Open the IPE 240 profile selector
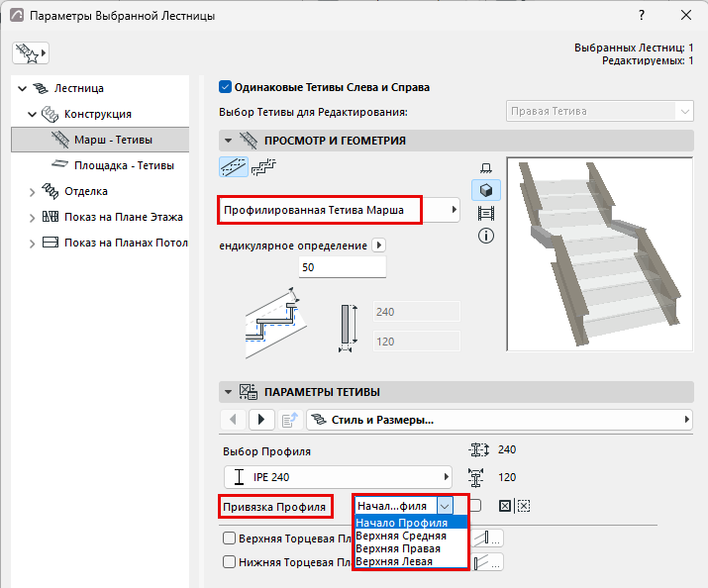 click(x=338, y=477)
